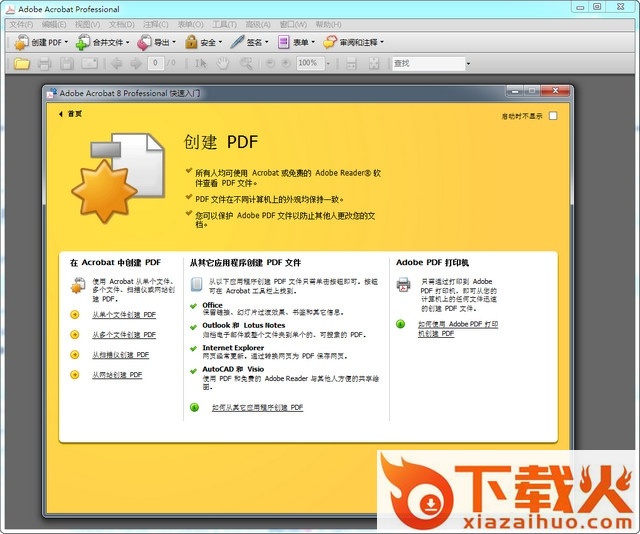Screen dimensions: 640x534
Task: Click the Outlook 和 Lotus Notes text
Action: click(244, 325)
